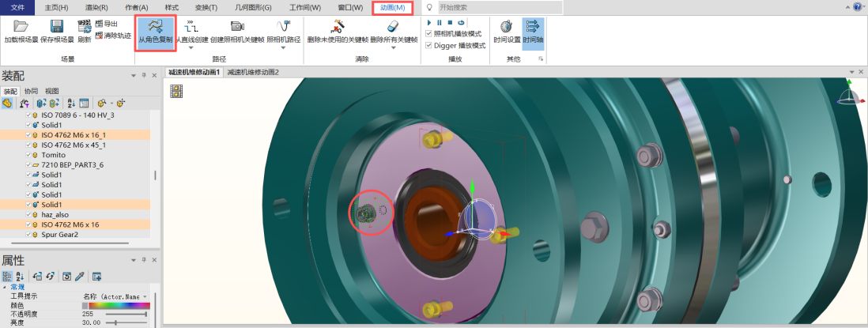Open the 其他 group dialog launcher

(x=540, y=59)
